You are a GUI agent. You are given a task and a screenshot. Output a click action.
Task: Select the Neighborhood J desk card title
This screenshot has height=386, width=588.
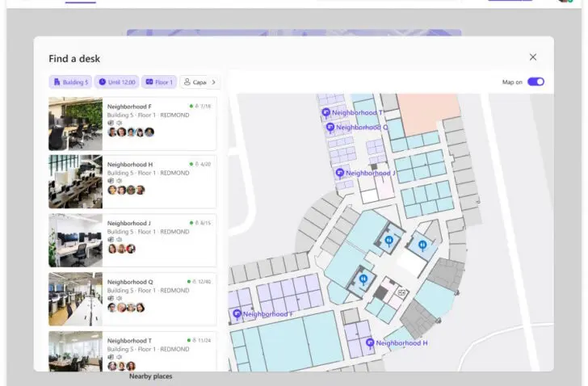[129, 224]
